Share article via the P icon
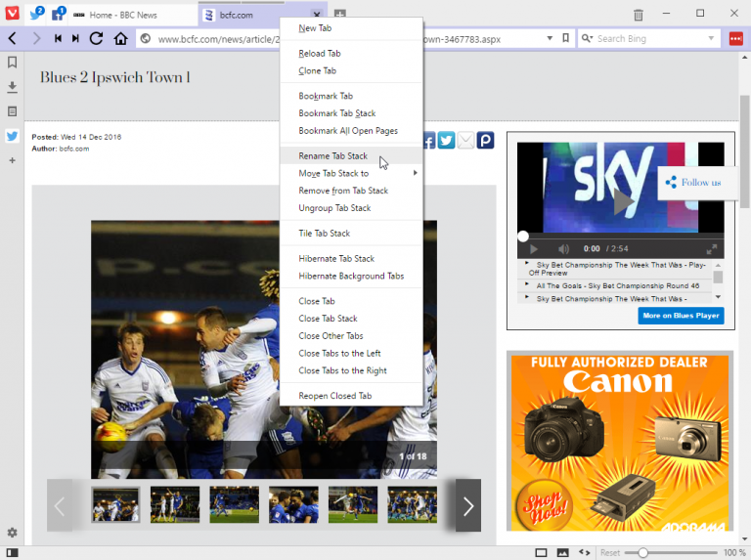This screenshot has width=751, height=560. [x=485, y=140]
